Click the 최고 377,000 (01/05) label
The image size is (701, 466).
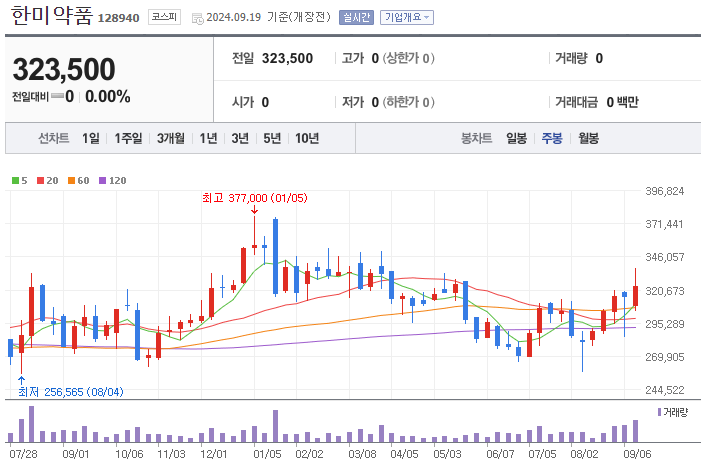tap(255, 198)
